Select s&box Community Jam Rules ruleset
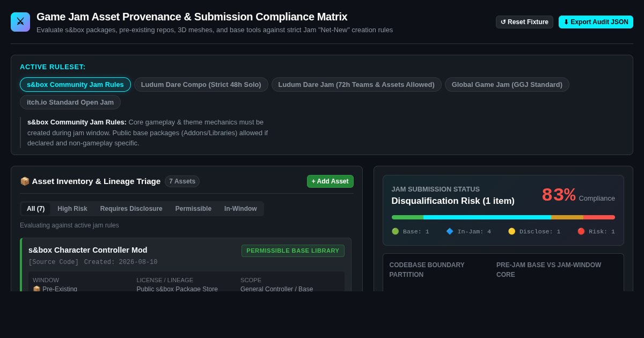The height and width of the screenshot is (338, 644). [x=75, y=85]
